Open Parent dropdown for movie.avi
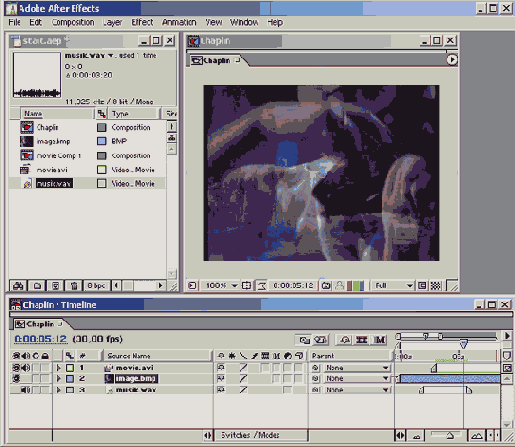515x447 pixels. click(x=357, y=368)
